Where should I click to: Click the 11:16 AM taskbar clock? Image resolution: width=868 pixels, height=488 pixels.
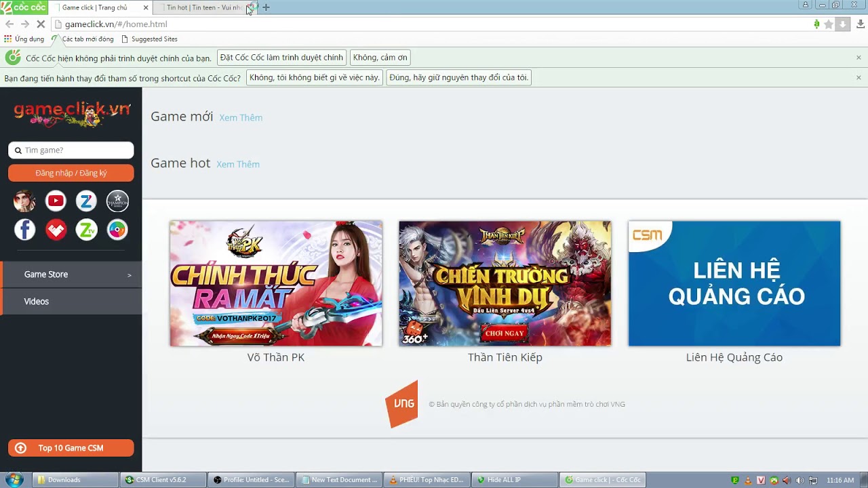[x=840, y=480]
